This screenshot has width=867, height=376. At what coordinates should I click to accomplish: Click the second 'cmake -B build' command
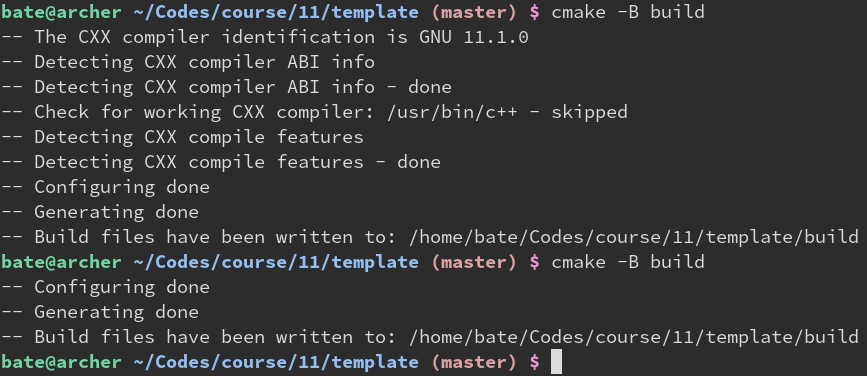point(628,262)
